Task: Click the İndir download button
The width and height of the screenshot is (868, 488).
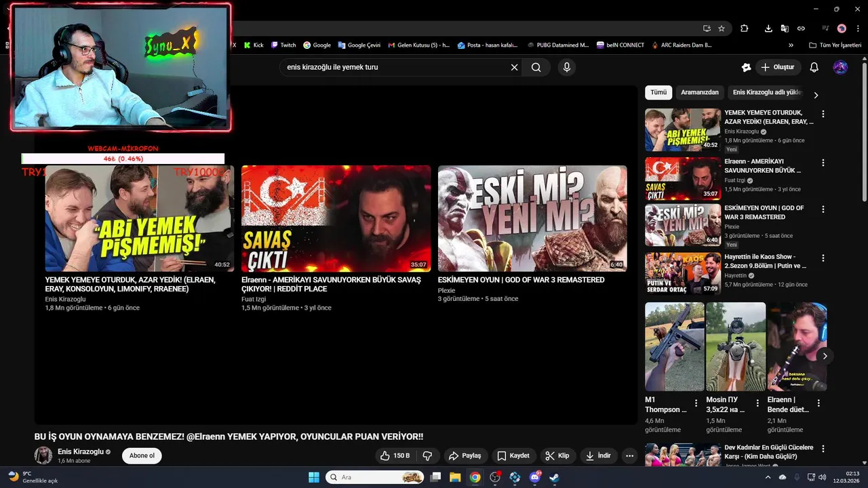Action: click(599, 455)
